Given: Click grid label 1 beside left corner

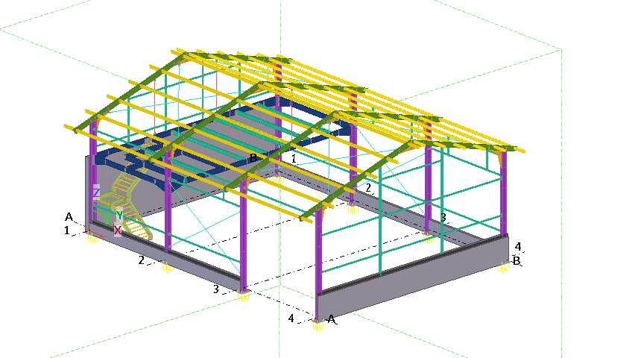Looking at the screenshot, I should coord(67,230).
